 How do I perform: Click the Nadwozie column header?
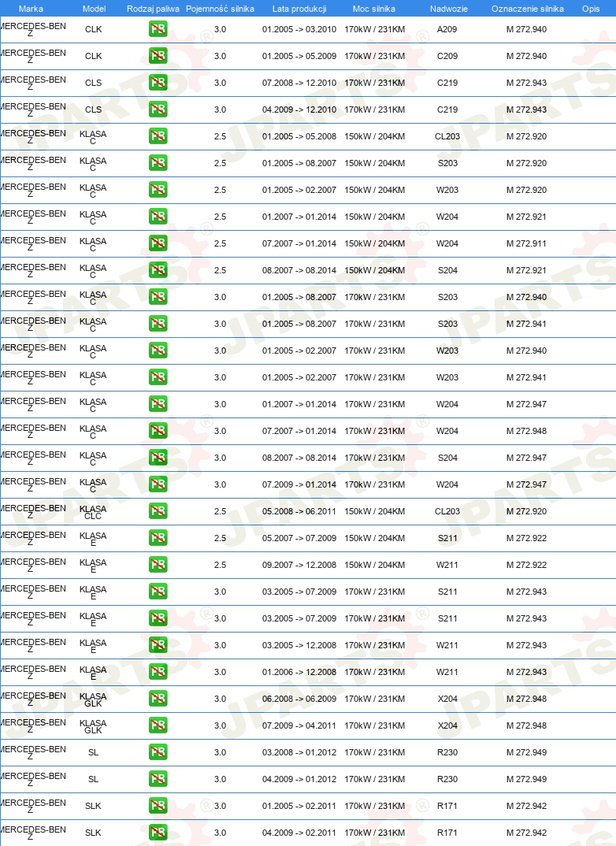pyautogui.click(x=449, y=9)
